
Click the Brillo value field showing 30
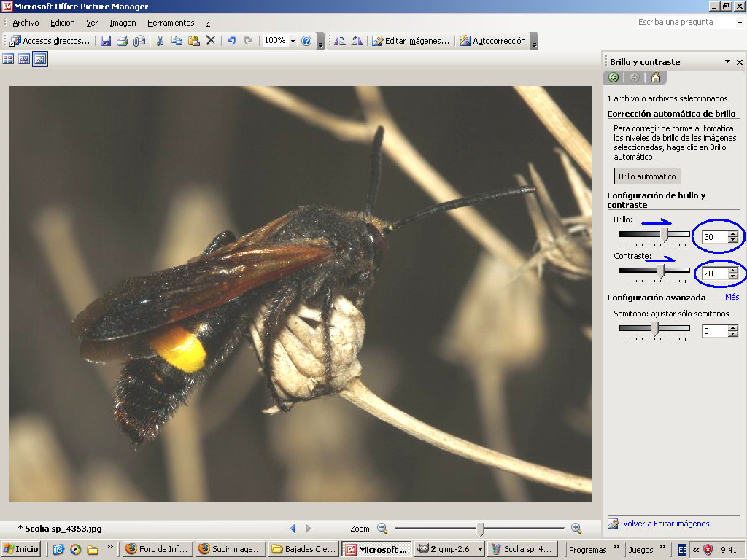point(715,237)
